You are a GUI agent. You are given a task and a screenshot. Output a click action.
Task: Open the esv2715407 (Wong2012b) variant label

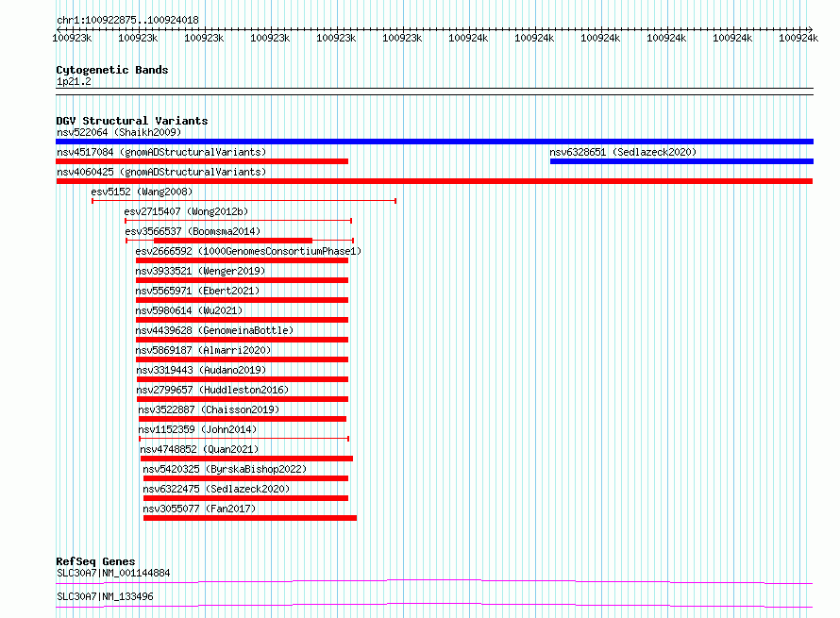[x=186, y=211]
